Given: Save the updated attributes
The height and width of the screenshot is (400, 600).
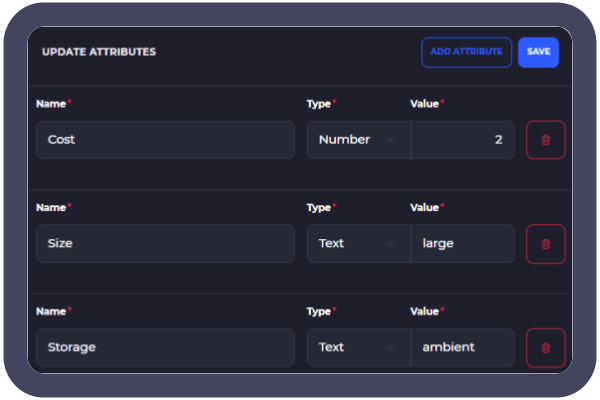Looking at the screenshot, I should coord(538,52).
